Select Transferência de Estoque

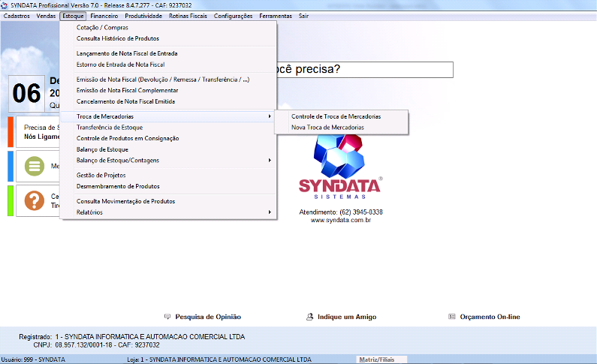[168, 128]
